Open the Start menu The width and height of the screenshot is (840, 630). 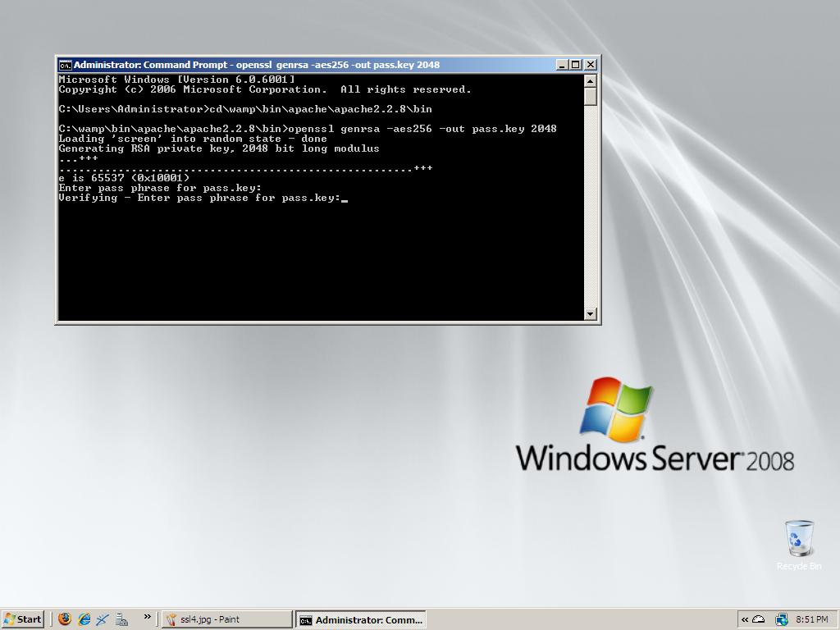(23, 619)
